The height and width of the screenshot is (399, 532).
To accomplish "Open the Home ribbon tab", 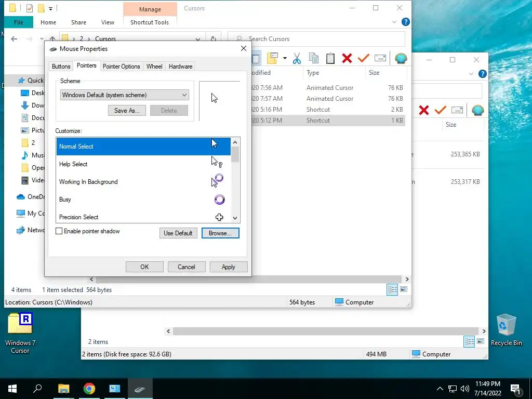I will [x=48, y=22].
